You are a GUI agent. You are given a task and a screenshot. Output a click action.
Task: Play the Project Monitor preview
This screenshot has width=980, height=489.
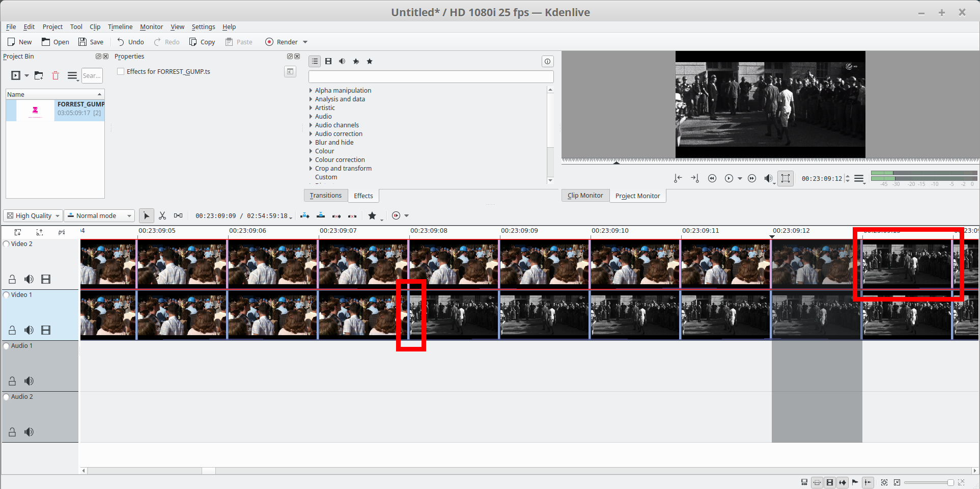pyautogui.click(x=729, y=178)
